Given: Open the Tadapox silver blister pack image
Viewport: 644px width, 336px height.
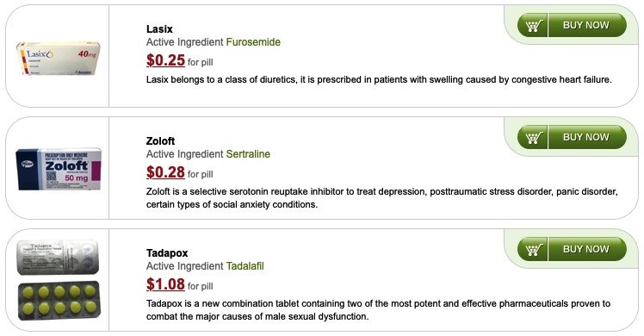Looking at the screenshot, I should point(58,258).
